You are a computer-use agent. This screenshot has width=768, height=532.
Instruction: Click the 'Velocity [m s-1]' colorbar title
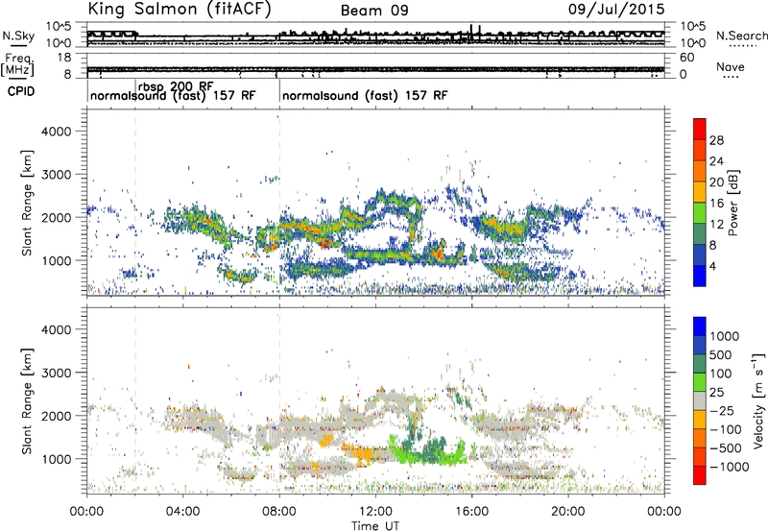[758, 399]
